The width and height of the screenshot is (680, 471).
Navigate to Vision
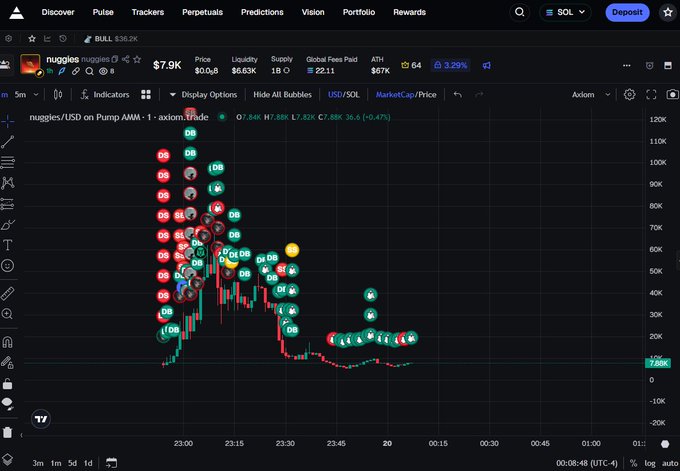[313, 12]
